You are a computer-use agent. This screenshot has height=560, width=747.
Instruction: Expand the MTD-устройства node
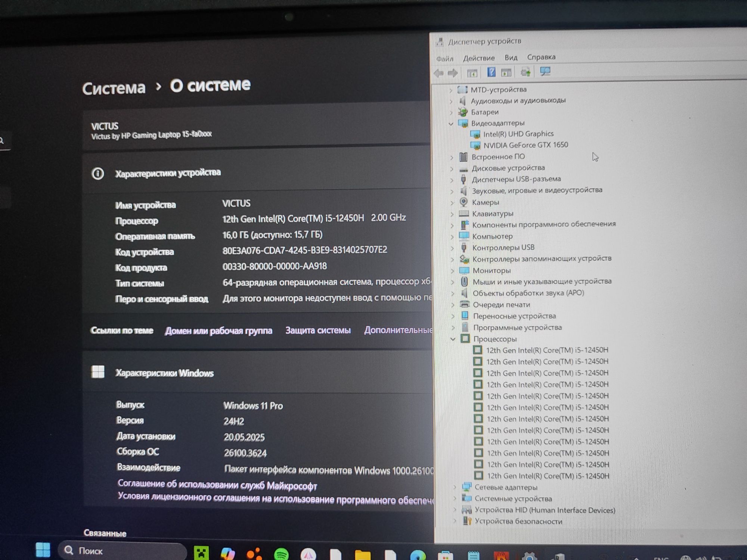click(x=451, y=90)
